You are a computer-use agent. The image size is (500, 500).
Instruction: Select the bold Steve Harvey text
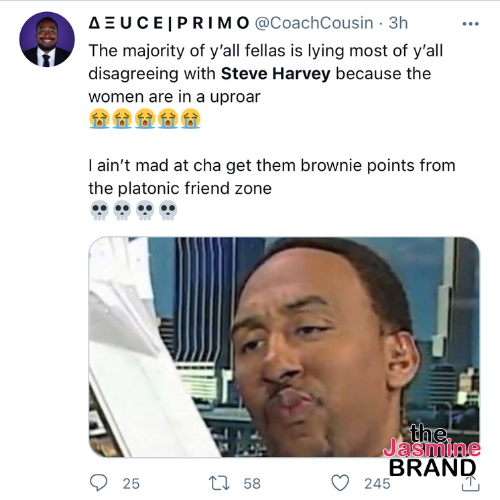276,73
